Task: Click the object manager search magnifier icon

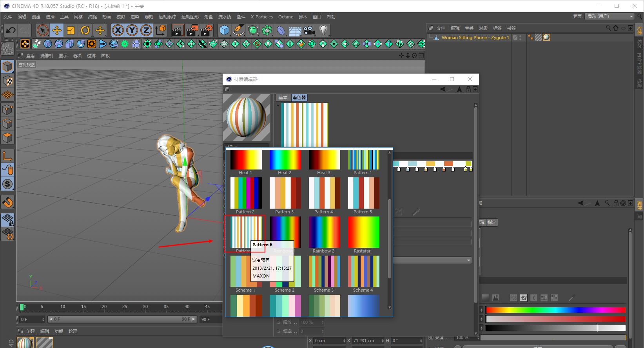Action: coord(608,28)
